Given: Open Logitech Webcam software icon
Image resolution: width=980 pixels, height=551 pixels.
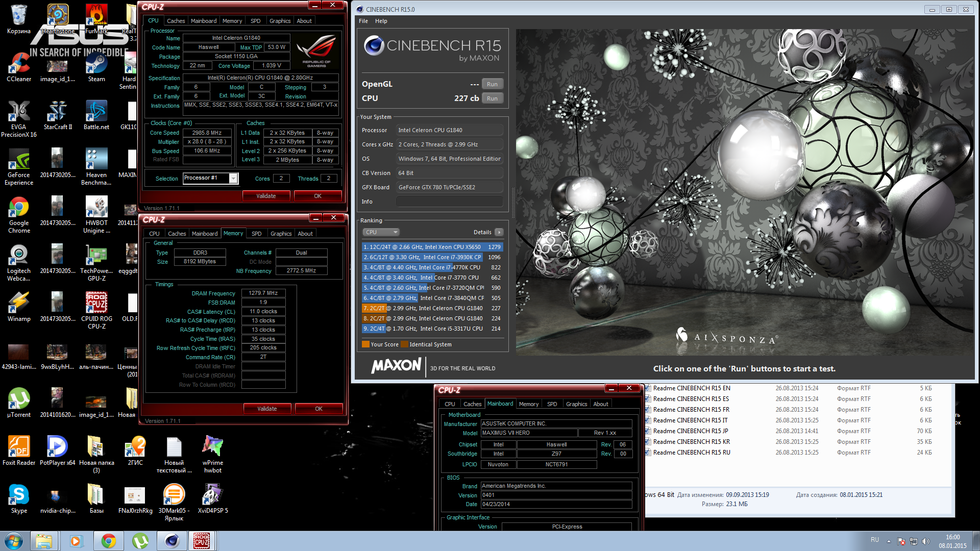Looking at the screenshot, I should coord(19,263).
